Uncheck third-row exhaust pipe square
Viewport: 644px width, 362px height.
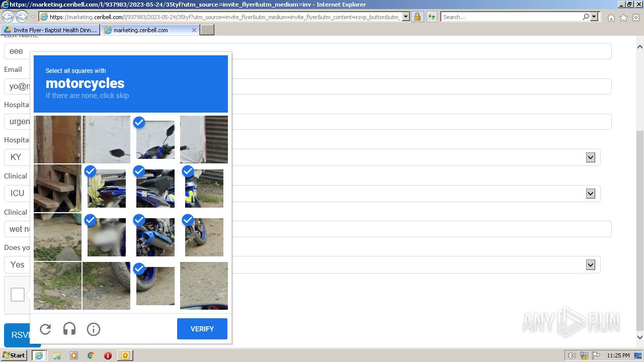(155, 237)
